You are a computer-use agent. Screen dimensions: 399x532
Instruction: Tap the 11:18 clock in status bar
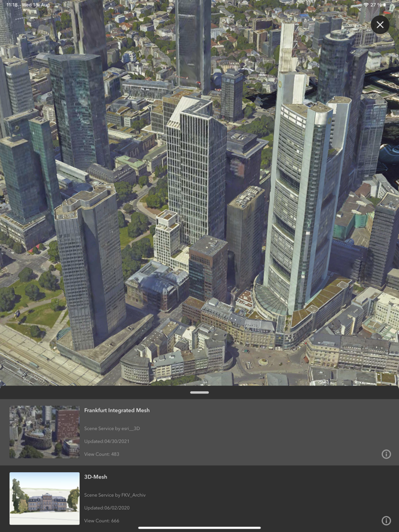pyautogui.click(x=12, y=5)
